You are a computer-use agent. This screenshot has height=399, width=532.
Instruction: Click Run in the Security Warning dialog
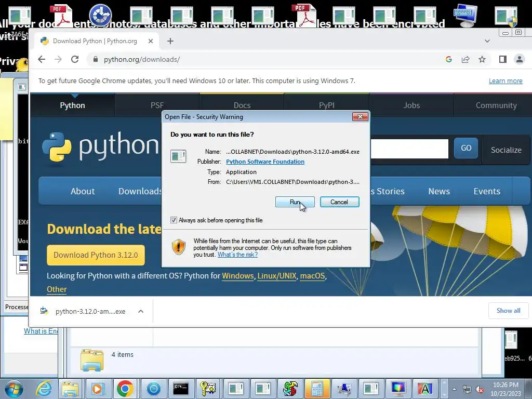coord(295,202)
